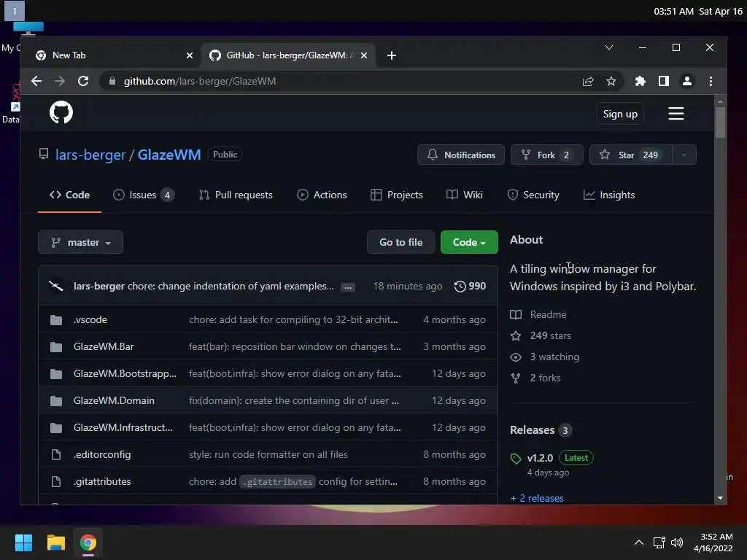Open the lars-berger owner link
This screenshot has width=747, height=560.
click(x=90, y=155)
